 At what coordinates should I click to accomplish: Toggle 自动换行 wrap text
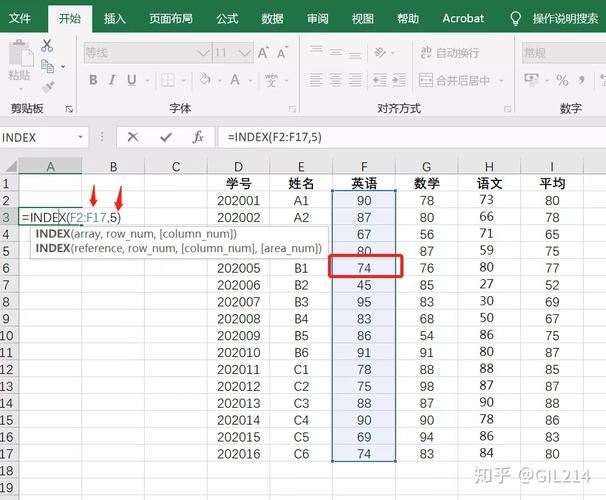coord(450,53)
